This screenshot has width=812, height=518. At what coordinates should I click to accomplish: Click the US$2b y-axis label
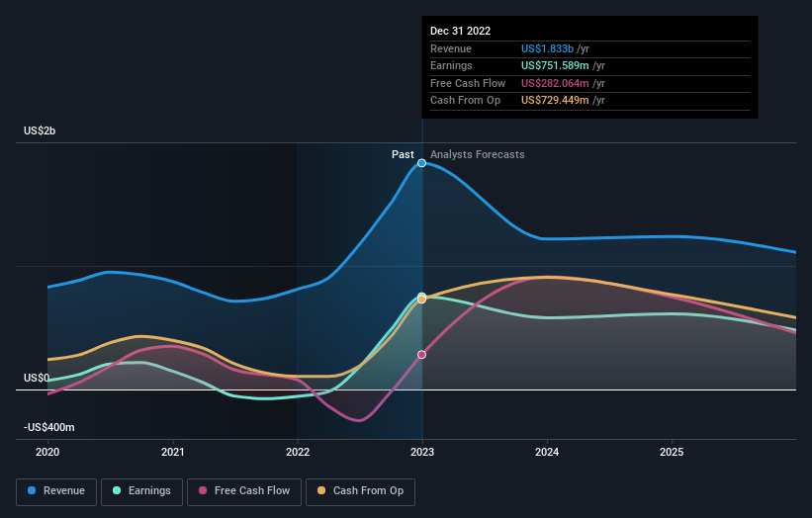tap(40, 130)
